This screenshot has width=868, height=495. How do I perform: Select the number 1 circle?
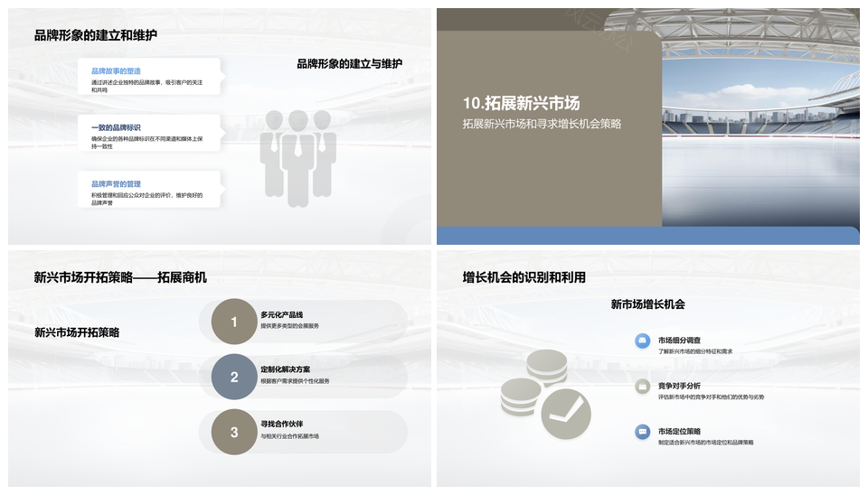click(x=234, y=322)
